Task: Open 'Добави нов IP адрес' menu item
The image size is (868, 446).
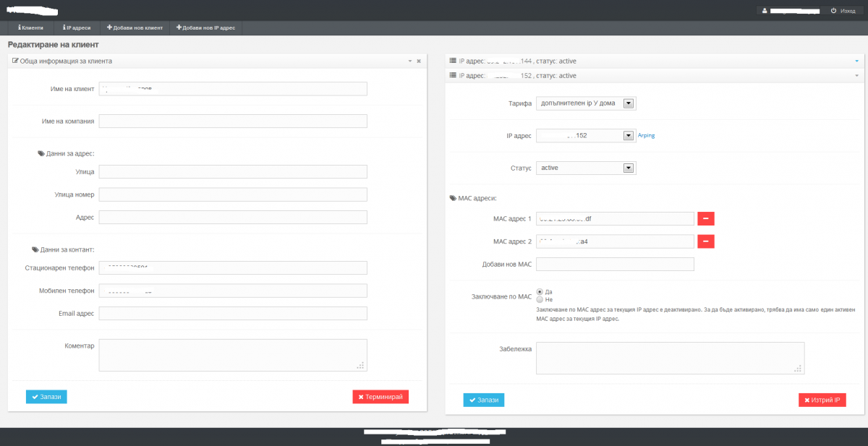Action: click(206, 27)
